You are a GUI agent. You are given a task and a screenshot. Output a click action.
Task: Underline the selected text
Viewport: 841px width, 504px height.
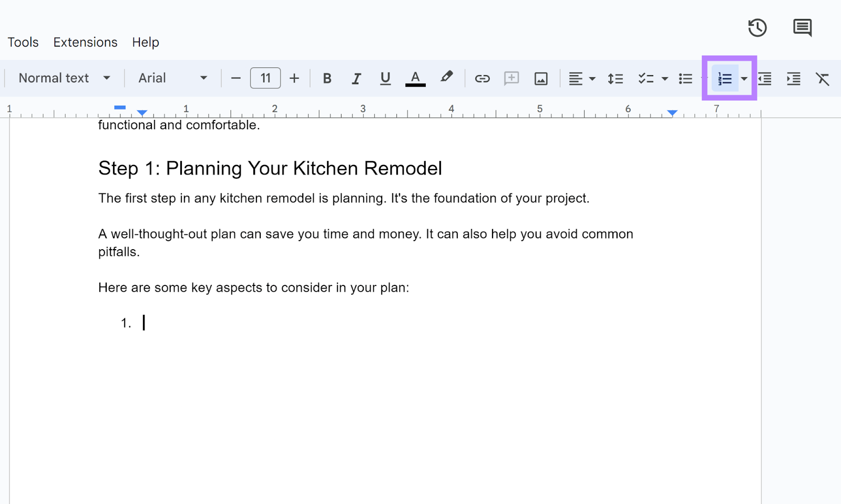point(385,78)
